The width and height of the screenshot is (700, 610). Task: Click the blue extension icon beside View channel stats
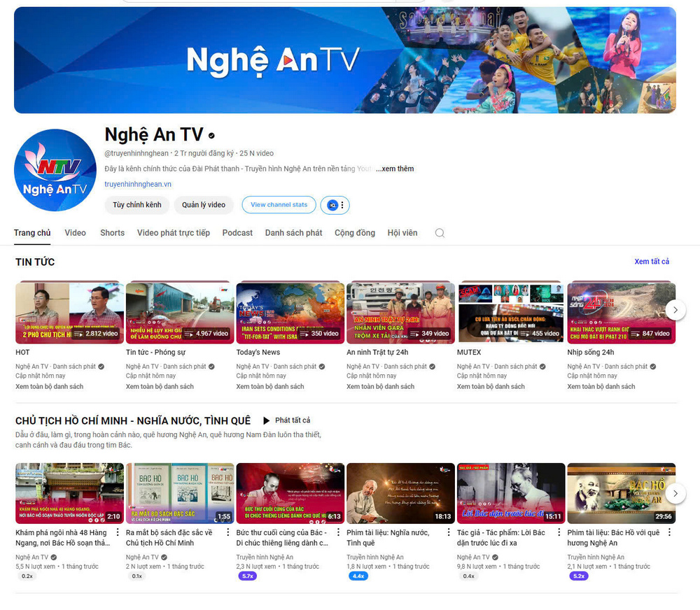[x=332, y=205]
